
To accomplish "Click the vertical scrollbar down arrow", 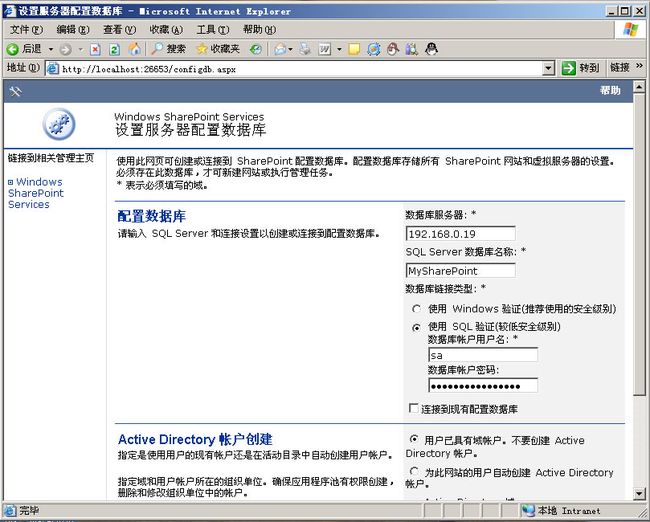I will [x=639, y=493].
